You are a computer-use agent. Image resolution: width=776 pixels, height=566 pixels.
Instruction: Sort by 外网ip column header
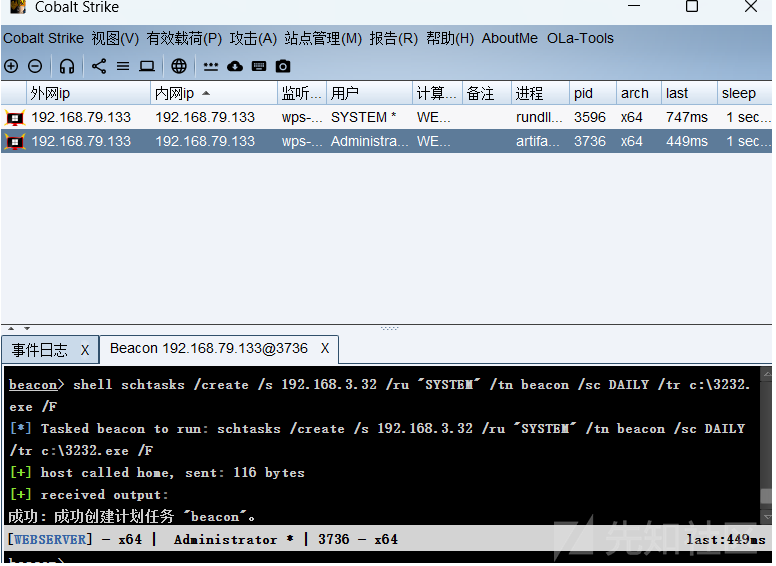pos(88,93)
